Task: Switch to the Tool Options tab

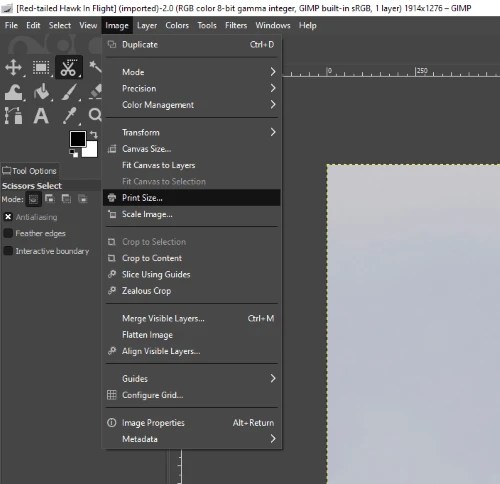Action: tap(30, 171)
